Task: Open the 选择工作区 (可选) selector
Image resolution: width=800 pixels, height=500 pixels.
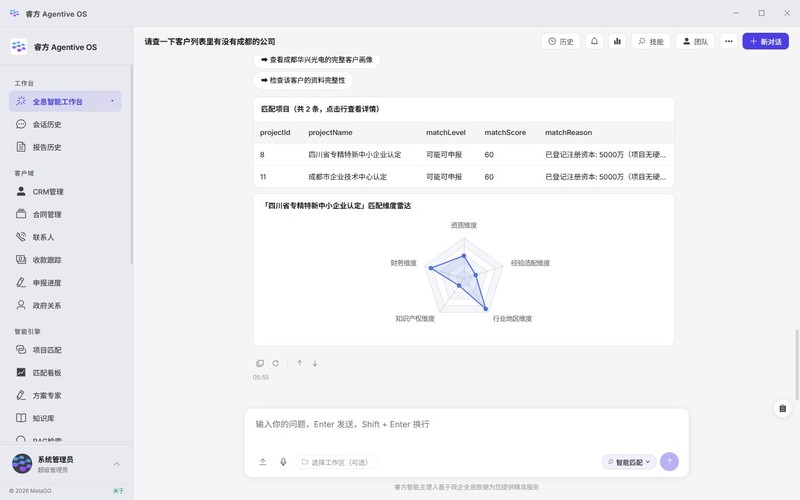Action: click(x=336, y=462)
